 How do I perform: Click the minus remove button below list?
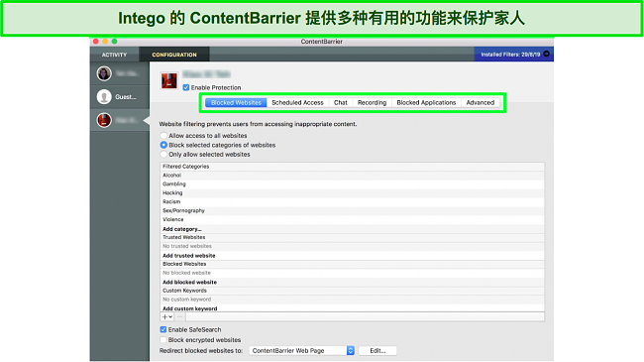tap(180, 317)
